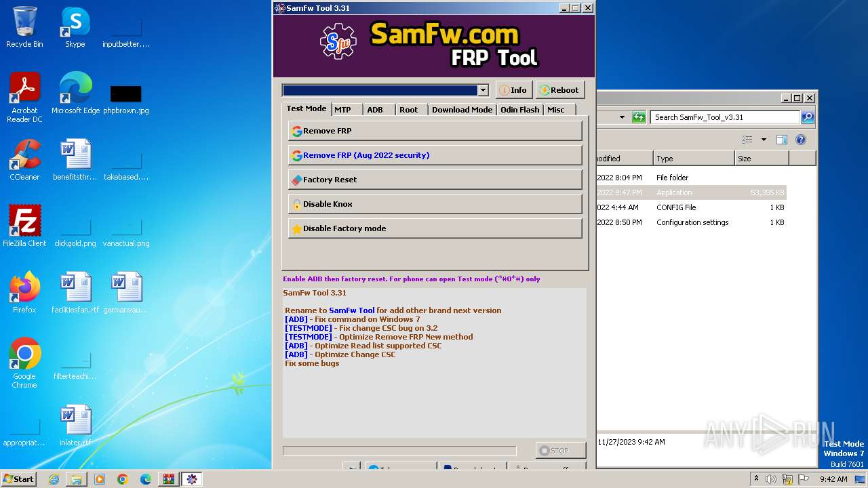868x488 pixels.
Task: Select vanactual.png on the desktop
Action: point(126,232)
